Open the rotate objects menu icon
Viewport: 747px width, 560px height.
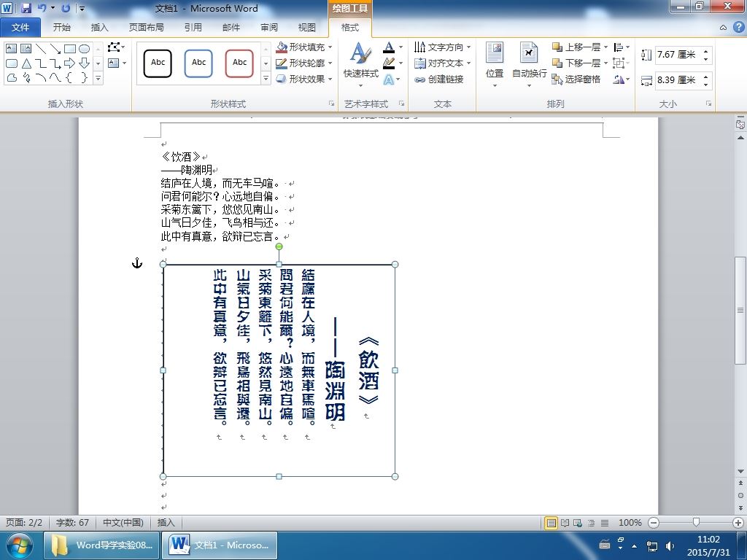pos(622,79)
